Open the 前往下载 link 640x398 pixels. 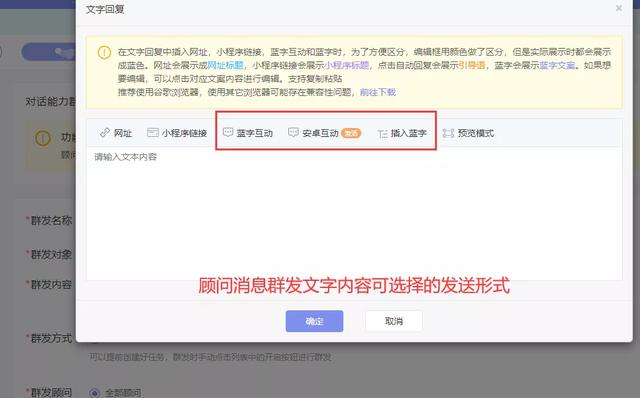tap(378, 92)
